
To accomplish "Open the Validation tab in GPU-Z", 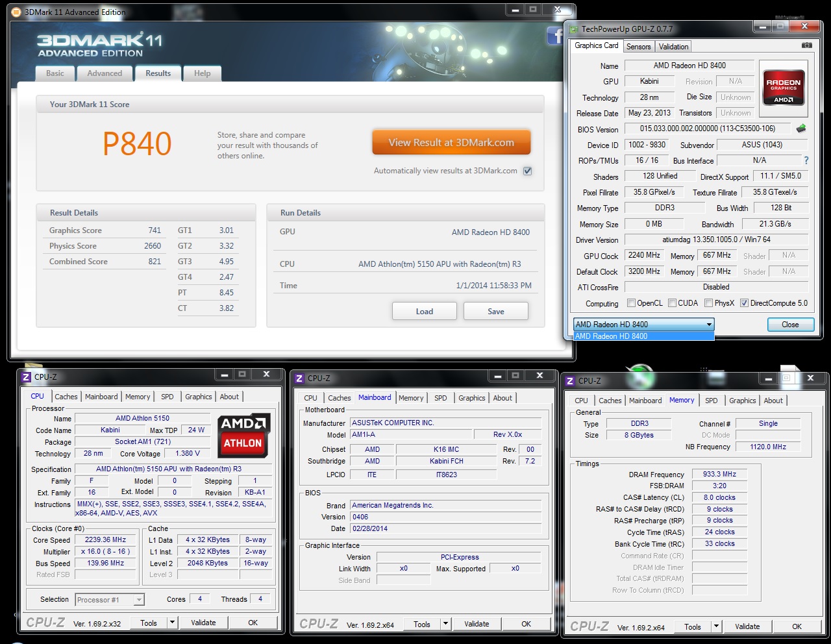I will click(x=673, y=47).
